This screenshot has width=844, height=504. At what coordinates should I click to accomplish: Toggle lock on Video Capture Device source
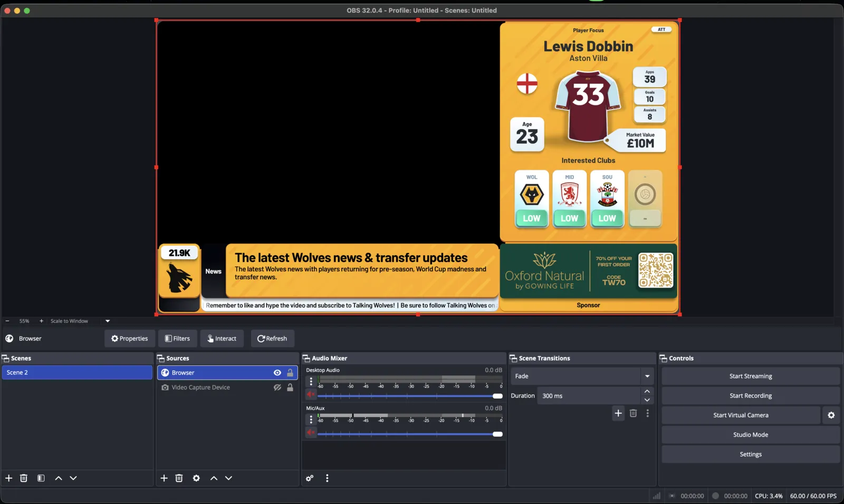coord(290,387)
